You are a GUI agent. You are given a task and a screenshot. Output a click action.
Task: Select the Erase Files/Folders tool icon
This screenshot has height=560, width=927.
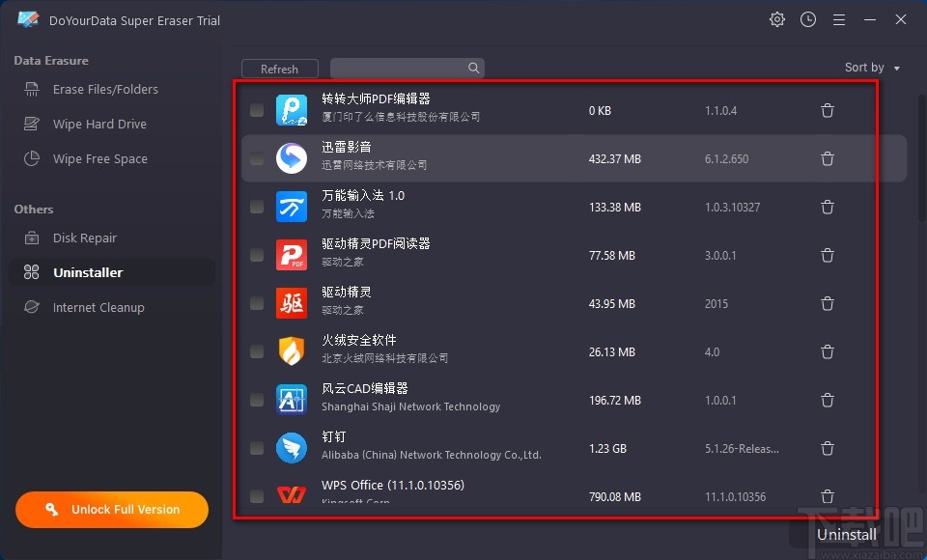click(x=30, y=89)
